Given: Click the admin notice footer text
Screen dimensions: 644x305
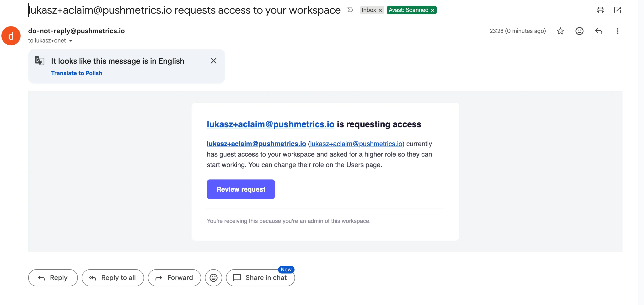Looking at the screenshot, I should point(289,221).
